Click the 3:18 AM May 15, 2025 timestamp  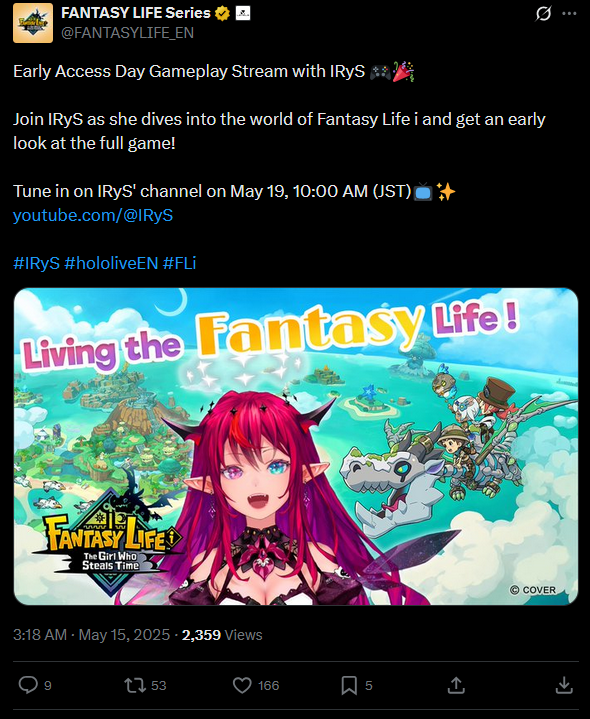tap(92, 635)
